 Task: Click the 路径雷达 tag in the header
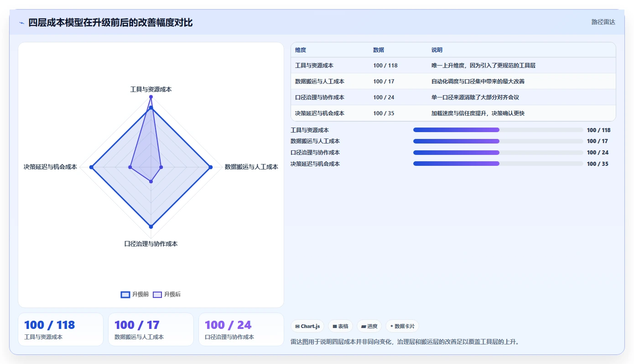pyautogui.click(x=603, y=22)
